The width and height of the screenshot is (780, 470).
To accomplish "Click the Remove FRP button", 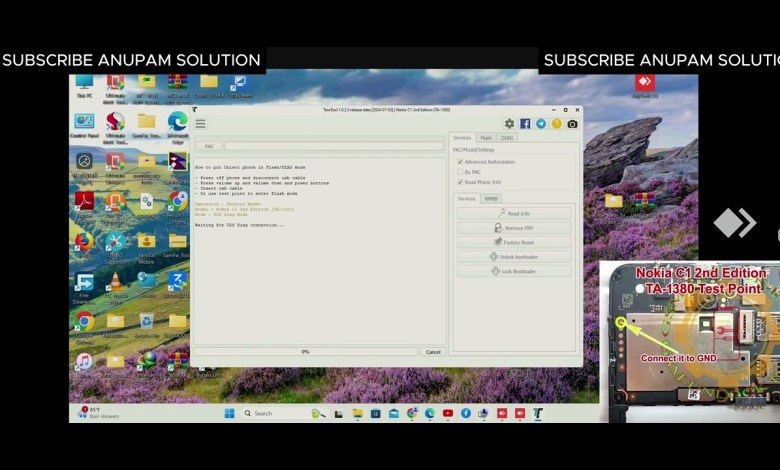I will (514, 228).
